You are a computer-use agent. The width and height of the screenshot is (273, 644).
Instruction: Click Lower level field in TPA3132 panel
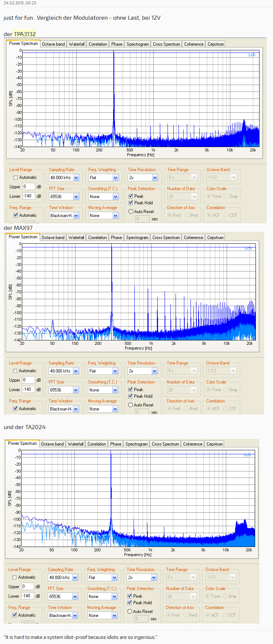coord(29,196)
